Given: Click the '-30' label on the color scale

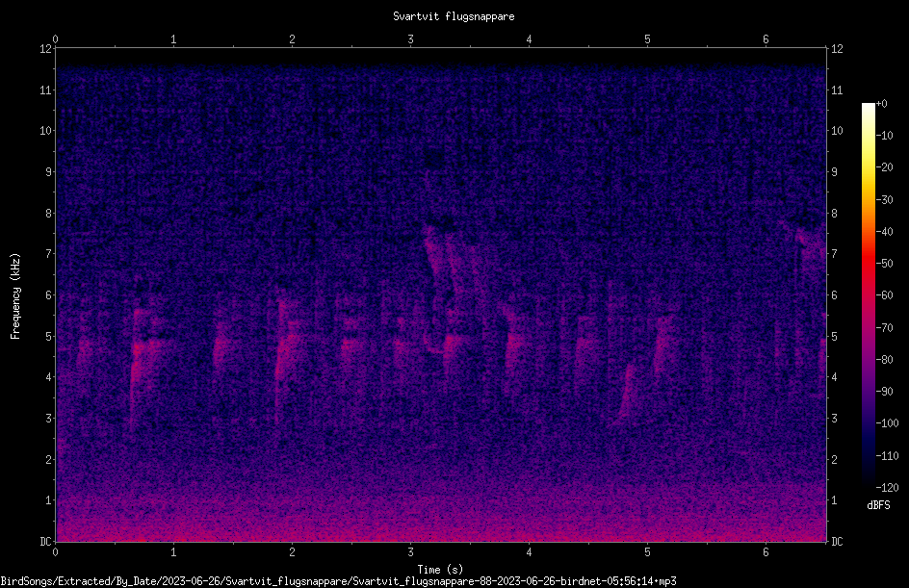Looking at the screenshot, I should (x=884, y=199).
